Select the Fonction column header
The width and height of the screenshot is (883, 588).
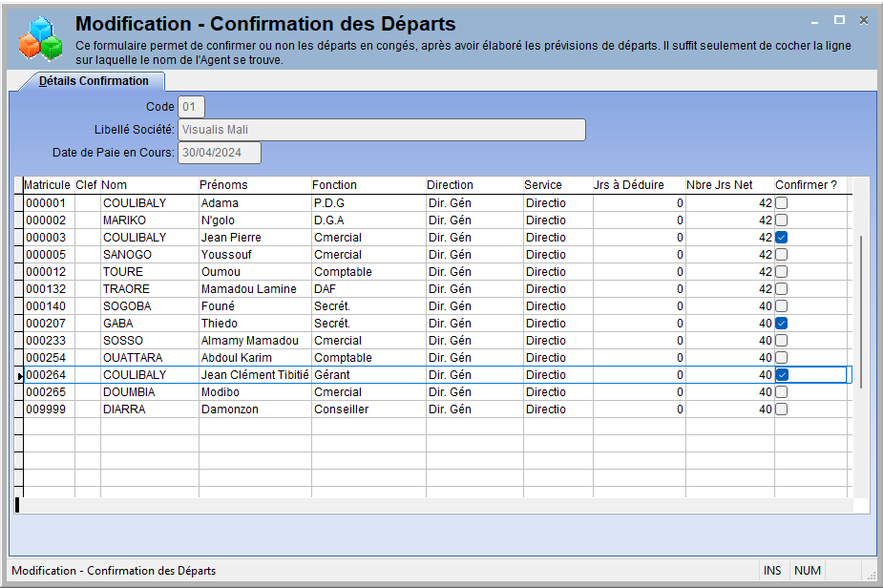(334, 185)
